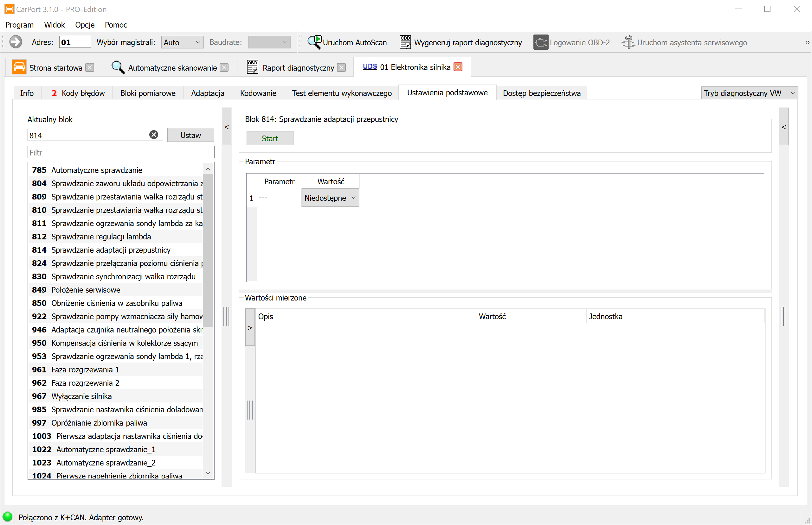This screenshot has height=525, width=812.
Task: Expand the measured values side panel
Action: point(250,328)
